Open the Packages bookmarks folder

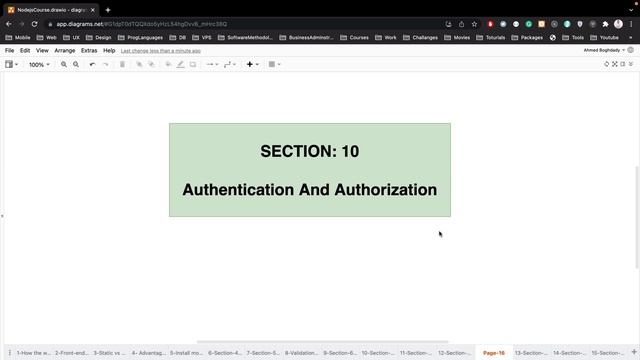coord(527,38)
